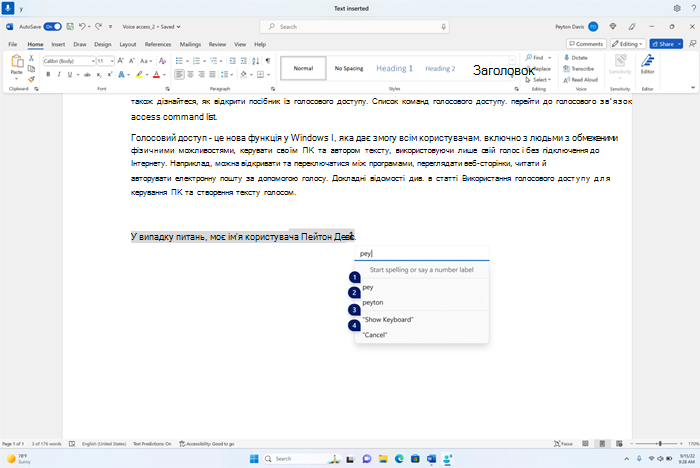Switch to the References tab
This screenshot has width=700, height=468.
coord(158,44)
